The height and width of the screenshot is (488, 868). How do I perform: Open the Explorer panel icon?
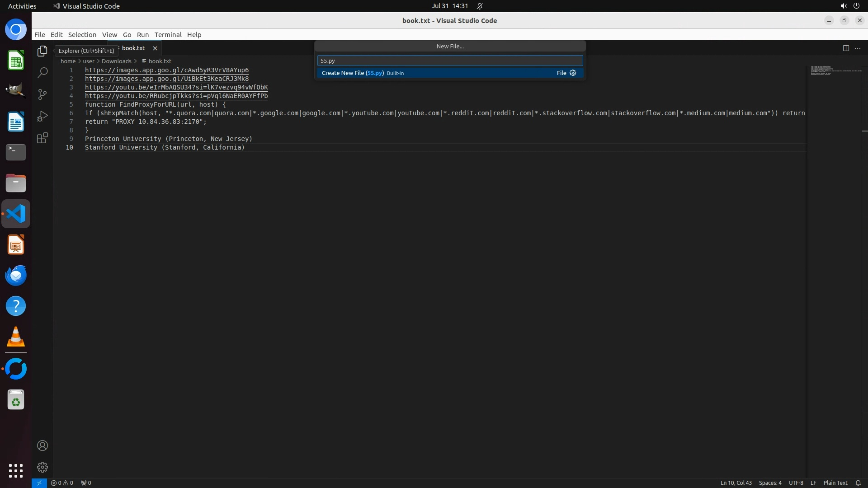(x=42, y=51)
